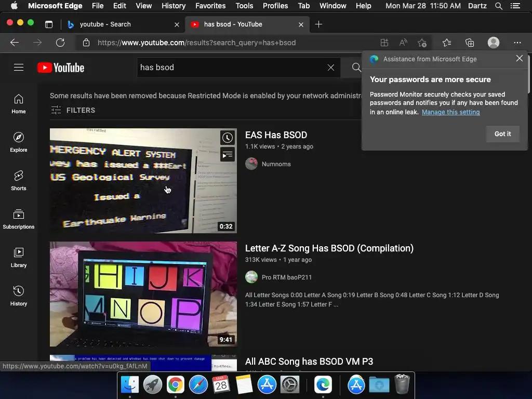Activate Read Aloud icon in address bar

click(x=403, y=43)
